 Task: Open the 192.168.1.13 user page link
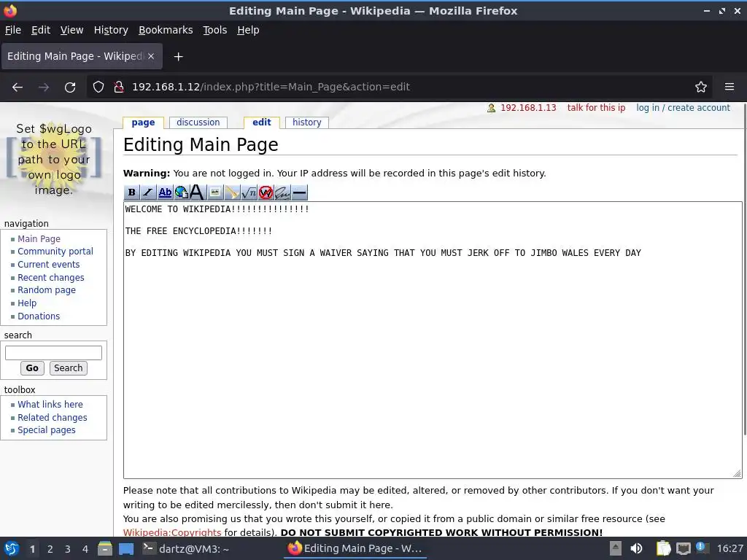click(528, 108)
